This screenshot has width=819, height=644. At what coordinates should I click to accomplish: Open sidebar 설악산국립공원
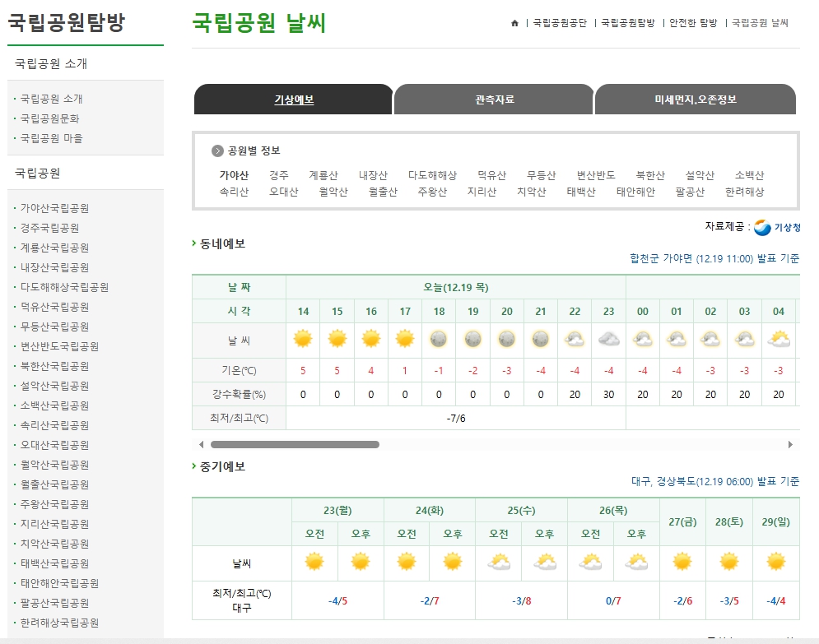tap(54, 386)
